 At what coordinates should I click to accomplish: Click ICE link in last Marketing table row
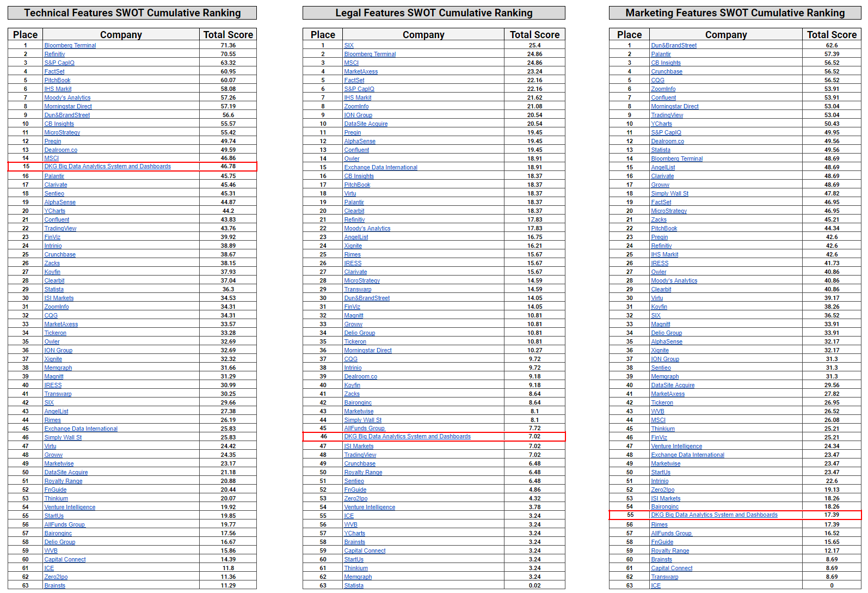656,586
